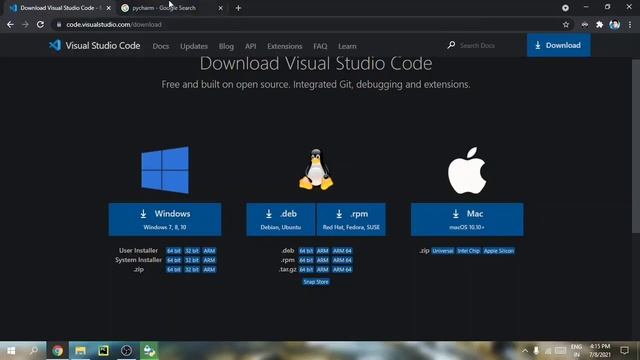Click Mac Intel Chip zip link
The width and height of the screenshot is (640, 360).
(468, 251)
